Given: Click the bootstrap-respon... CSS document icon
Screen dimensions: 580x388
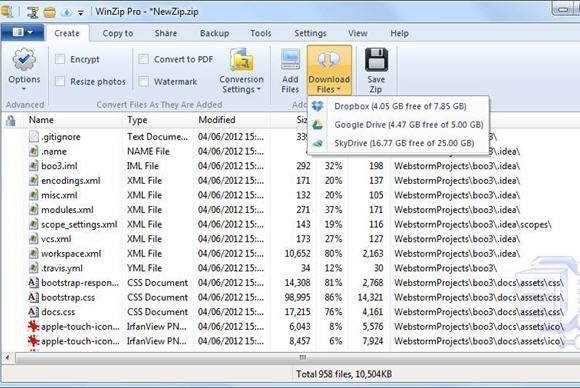Looking at the screenshot, I should [x=34, y=283].
